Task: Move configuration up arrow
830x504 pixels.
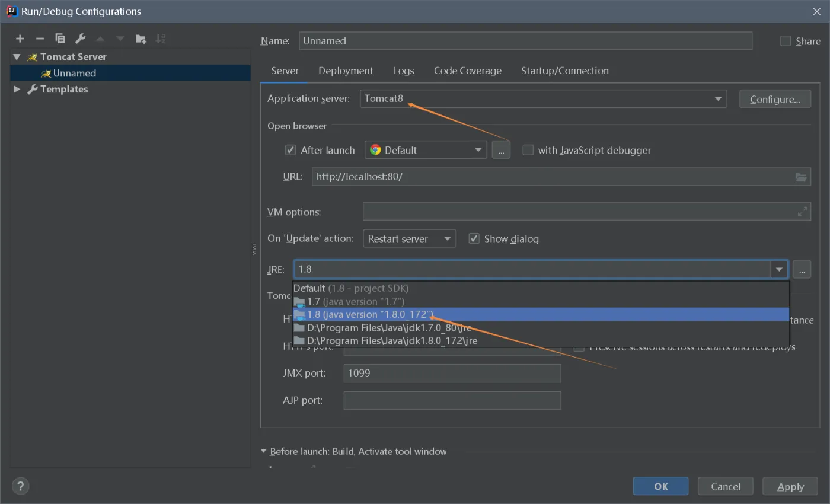Action: 100,39
